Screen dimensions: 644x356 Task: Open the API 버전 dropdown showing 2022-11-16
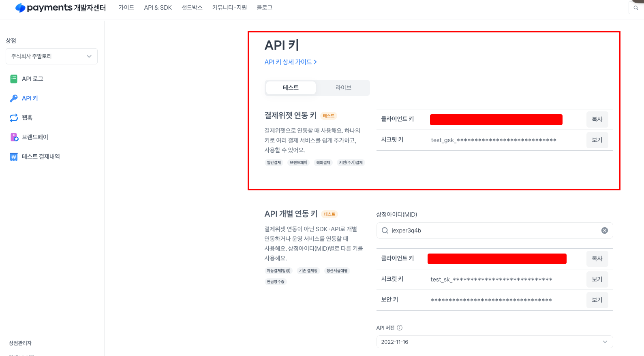tap(494, 342)
